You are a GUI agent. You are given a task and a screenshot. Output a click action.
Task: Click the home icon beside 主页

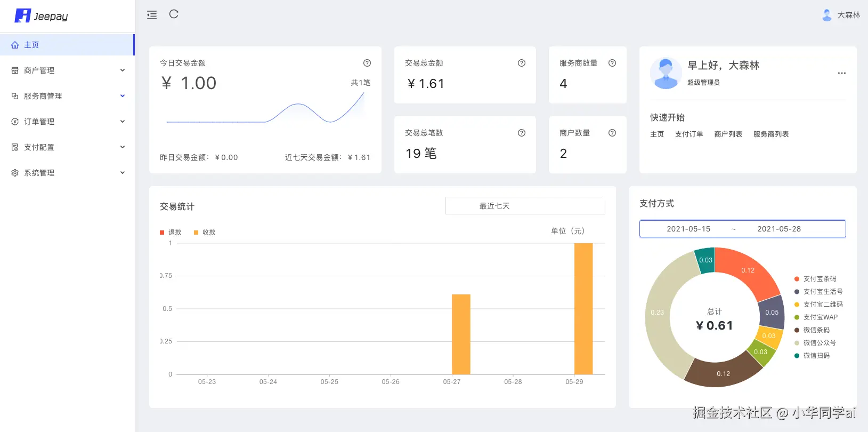pyautogui.click(x=15, y=45)
